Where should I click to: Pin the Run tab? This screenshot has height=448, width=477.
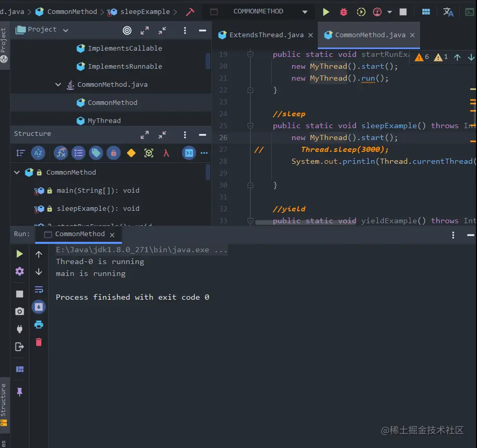(20, 392)
